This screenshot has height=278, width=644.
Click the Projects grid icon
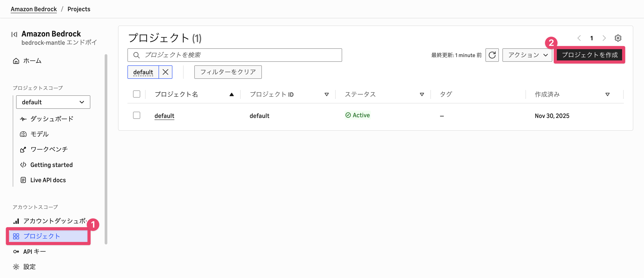pyautogui.click(x=16, y=236)
